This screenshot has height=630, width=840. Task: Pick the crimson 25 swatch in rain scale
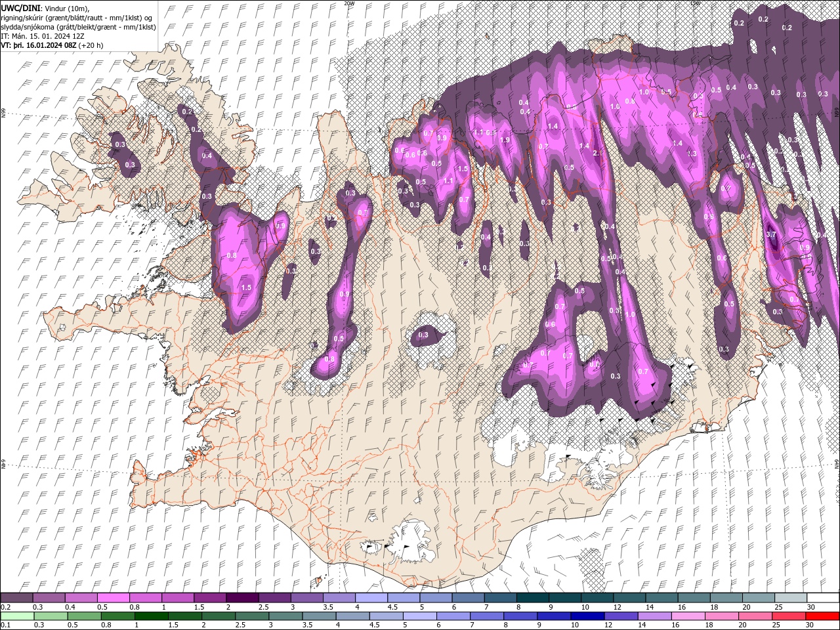789,616
